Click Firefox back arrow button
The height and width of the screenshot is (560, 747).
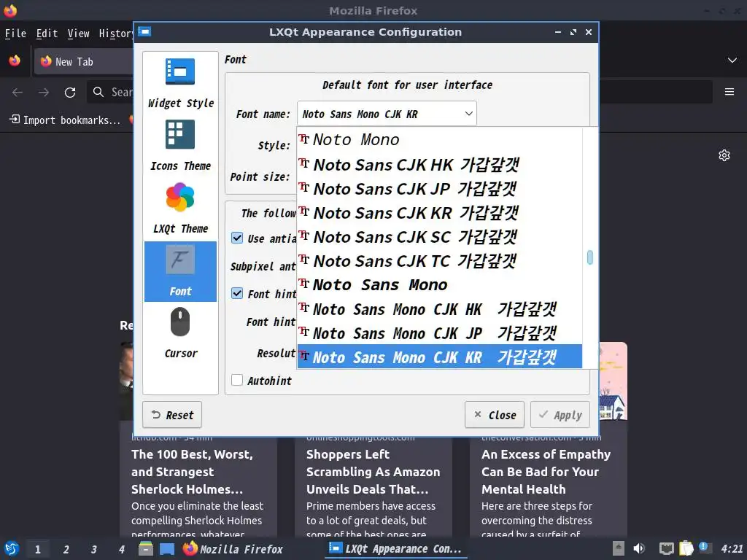(x=18, y=92)
